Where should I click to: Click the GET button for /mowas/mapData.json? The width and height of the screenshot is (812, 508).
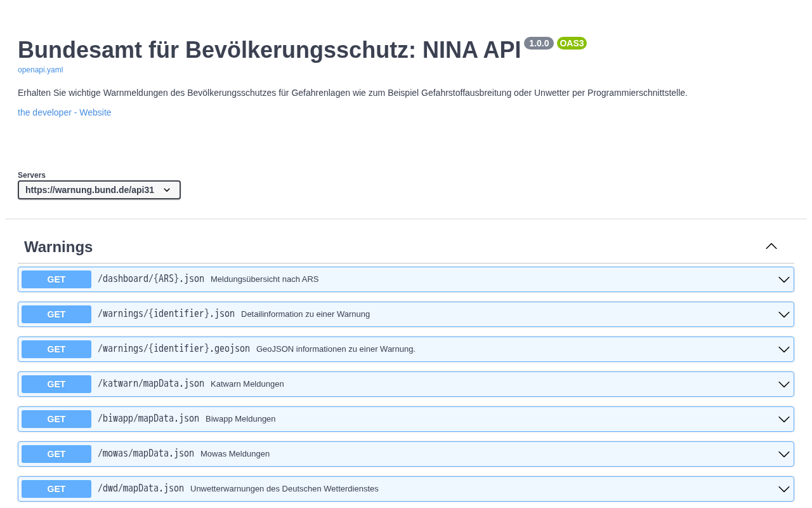56,454
